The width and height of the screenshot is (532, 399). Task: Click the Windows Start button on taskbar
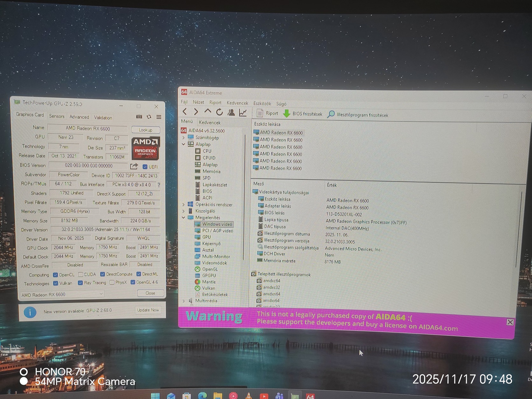[155, 396]
